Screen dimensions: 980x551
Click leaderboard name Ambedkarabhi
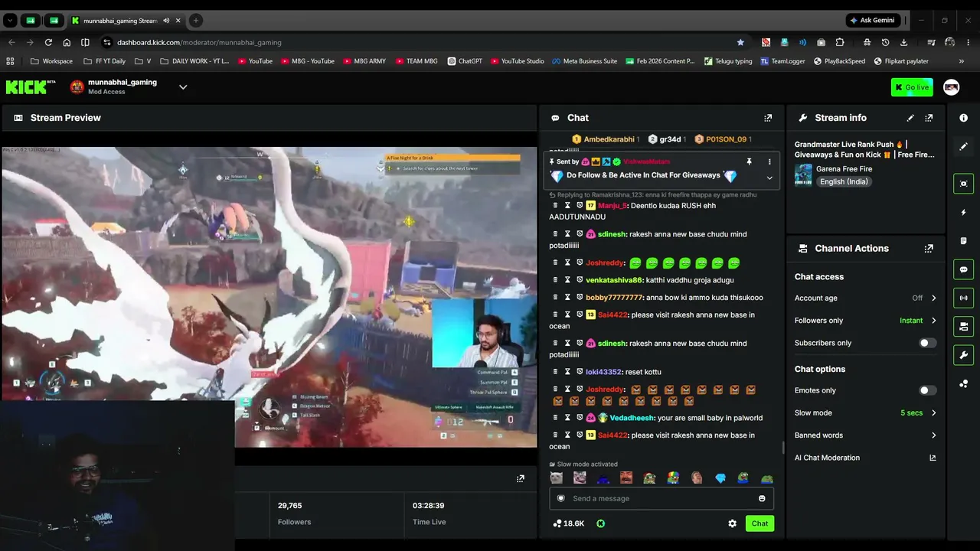(x=609, y=139)
